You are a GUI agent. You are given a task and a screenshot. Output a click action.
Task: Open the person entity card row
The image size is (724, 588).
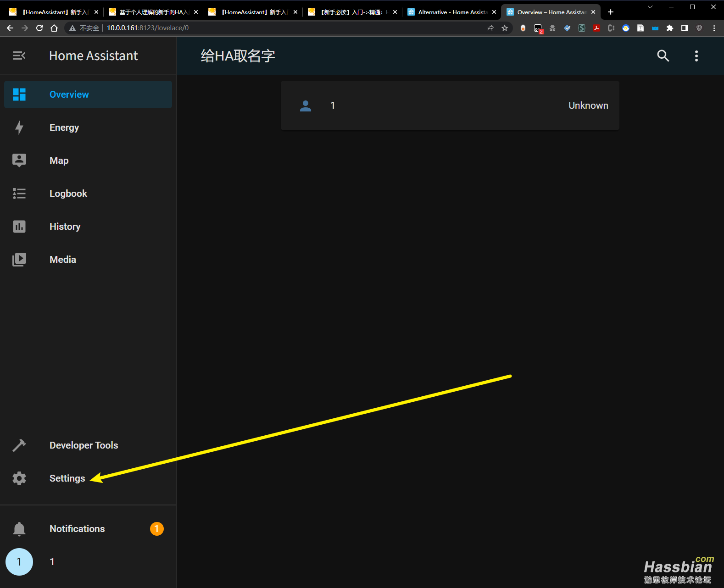tap(450, 105)
